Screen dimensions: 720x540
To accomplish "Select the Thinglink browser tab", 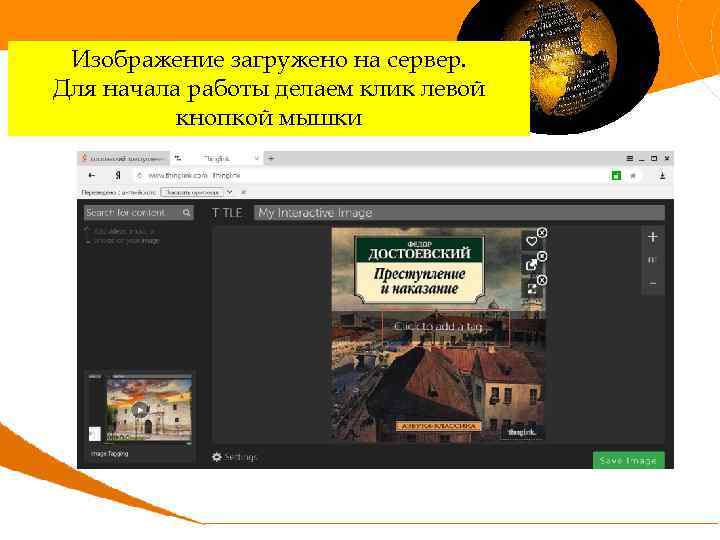I will pyautogui.click(x=217, y=158).
